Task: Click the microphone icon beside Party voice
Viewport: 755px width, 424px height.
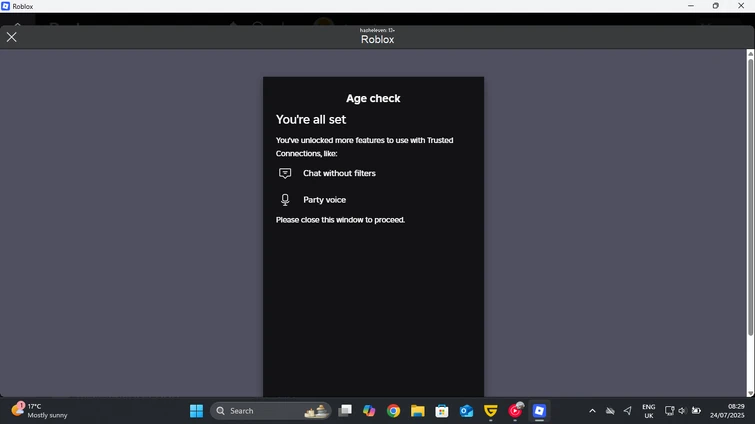Action: pyautogui.click(x=285, y=200)
